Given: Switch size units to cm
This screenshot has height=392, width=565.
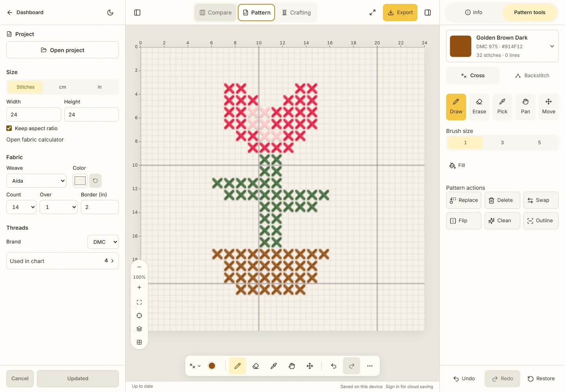Looking at the screenshot, I should tap(62, 87).
